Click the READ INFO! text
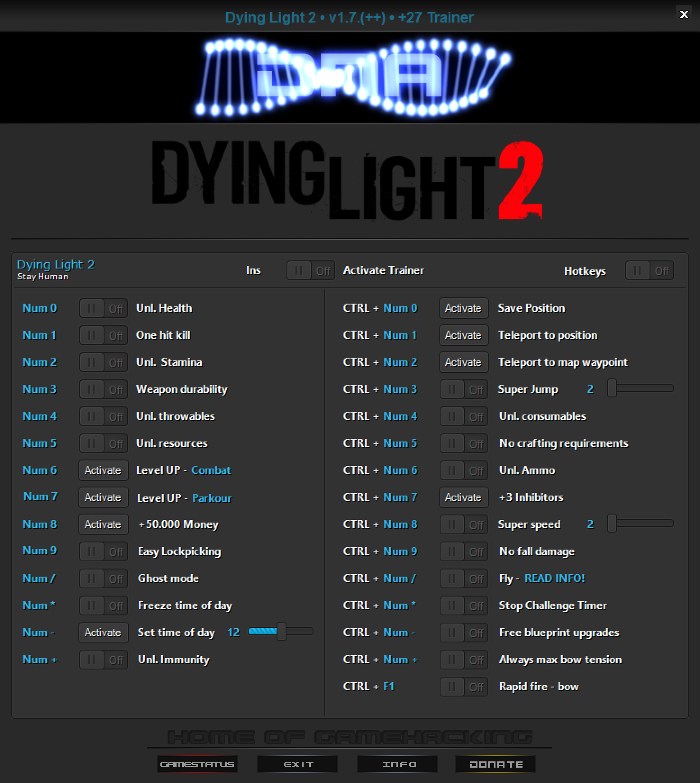Image resolution: width=700 pixels, height=783 pixels. (555, 578)
